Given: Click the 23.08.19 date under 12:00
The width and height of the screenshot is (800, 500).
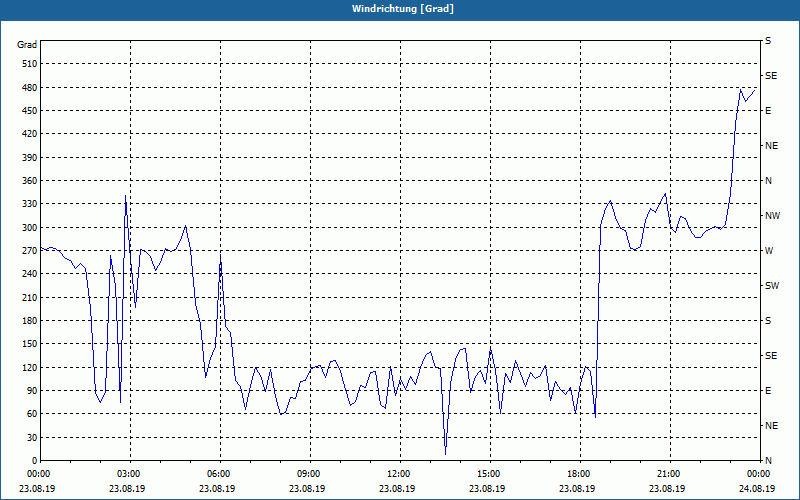Looking at the screenshot, I should pos(397,488).
